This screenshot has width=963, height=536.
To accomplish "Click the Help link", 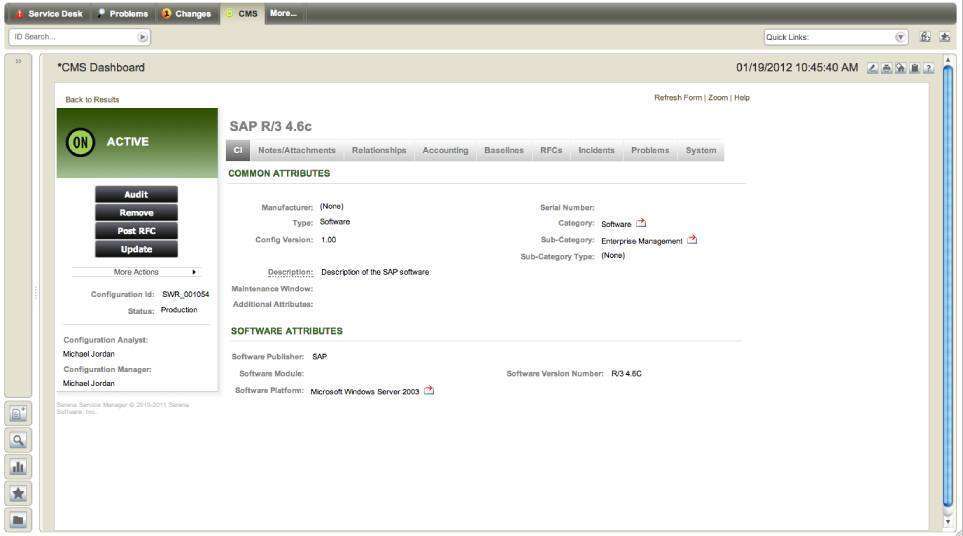I will pos(742,98).
